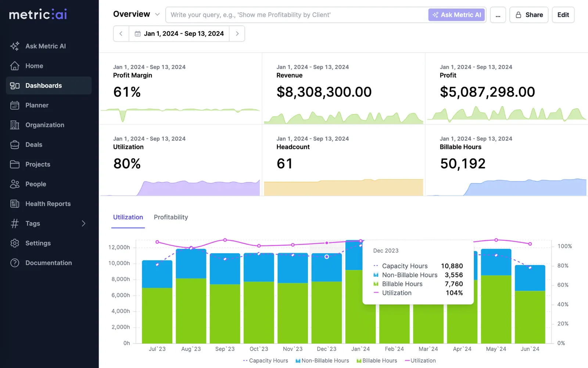Open Organization using the building icon
This screenshot has width=588, height=368.
pos(15,125)
